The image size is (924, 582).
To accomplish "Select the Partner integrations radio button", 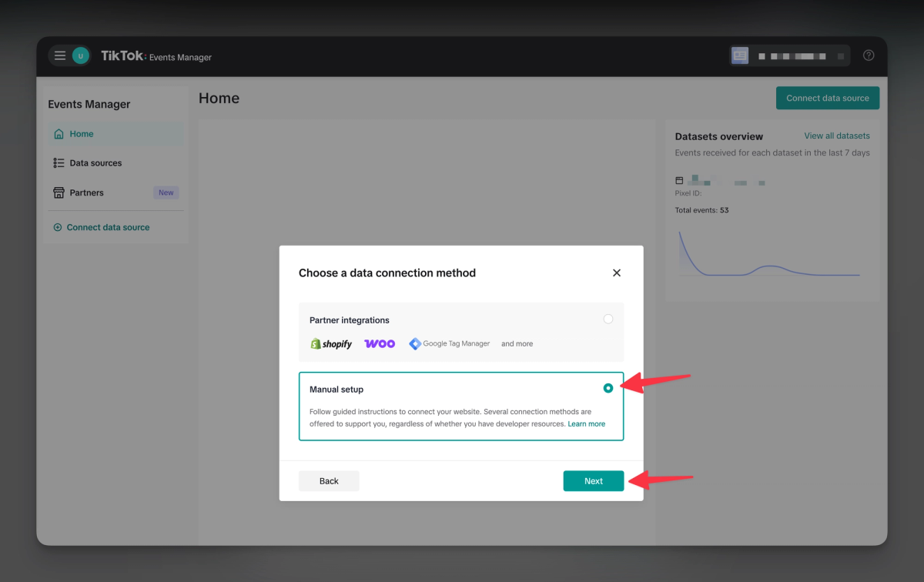I will pos(608,319).
